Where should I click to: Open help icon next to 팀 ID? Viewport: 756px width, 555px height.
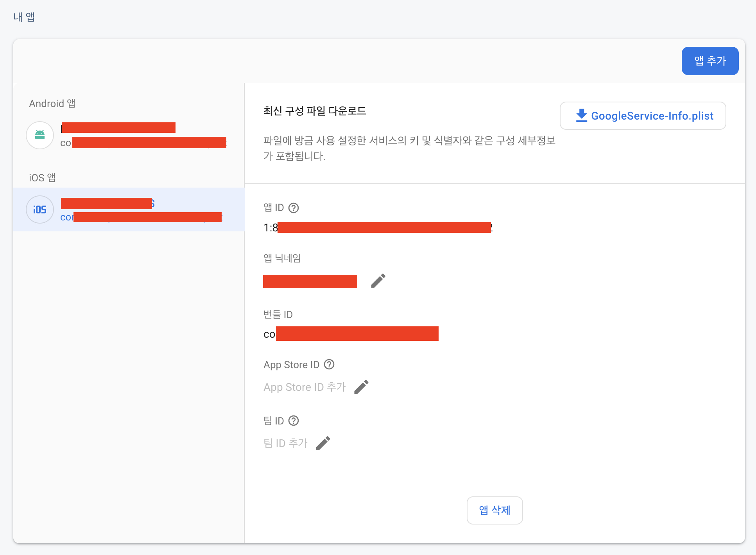pos(294,421)
